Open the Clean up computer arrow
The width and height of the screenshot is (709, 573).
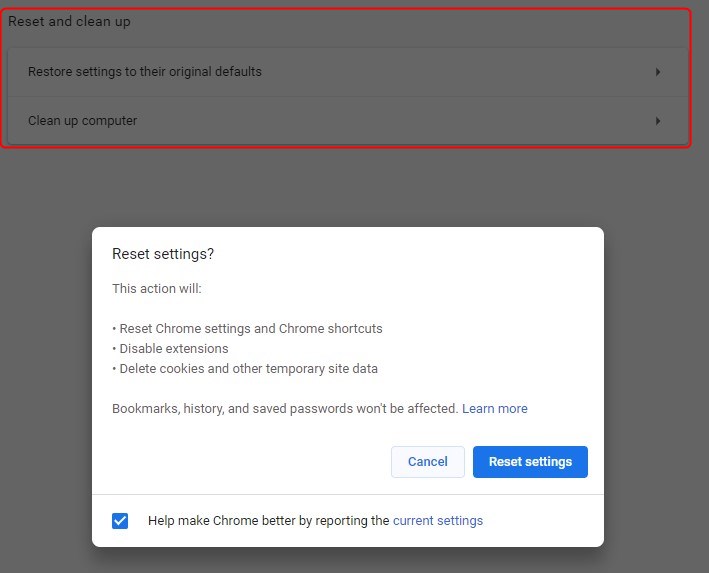[x=658, y=121]
